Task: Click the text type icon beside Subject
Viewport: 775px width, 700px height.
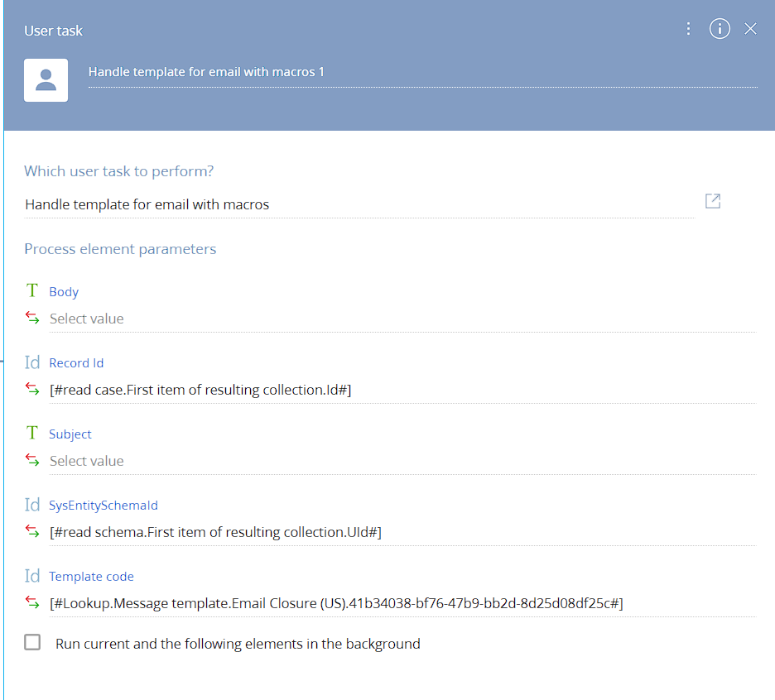Action: point(32,433)
